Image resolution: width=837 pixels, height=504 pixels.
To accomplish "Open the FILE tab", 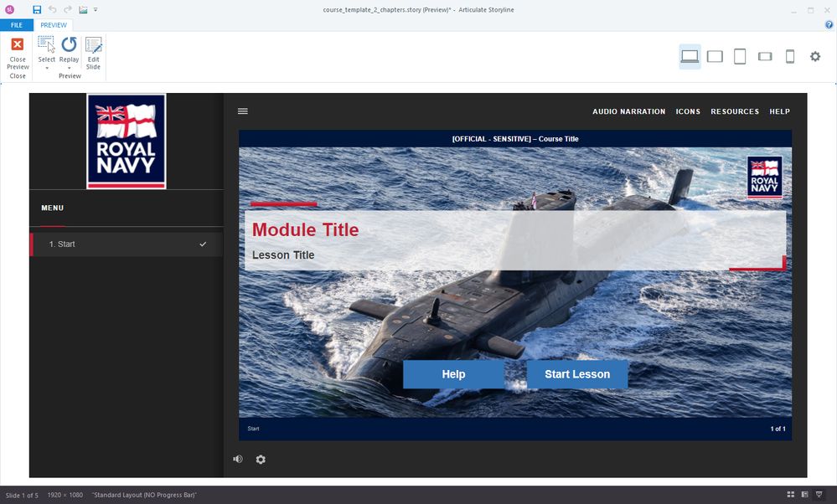I will [x=17, y=25].
